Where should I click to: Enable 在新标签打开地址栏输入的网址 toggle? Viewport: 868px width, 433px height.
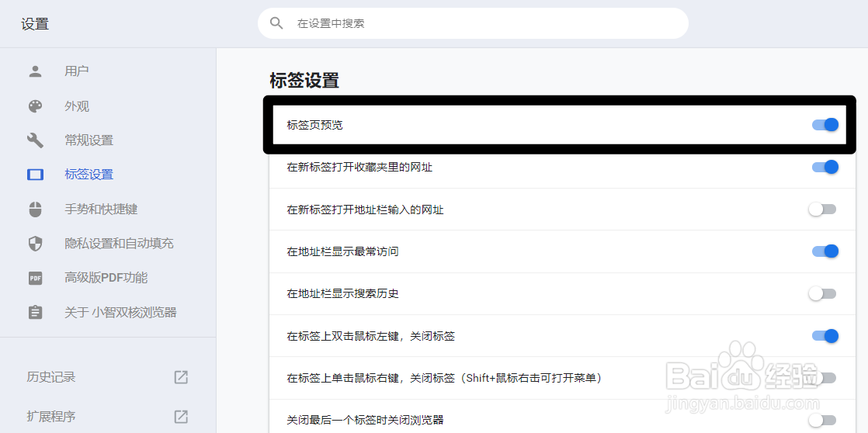(822, 210)
